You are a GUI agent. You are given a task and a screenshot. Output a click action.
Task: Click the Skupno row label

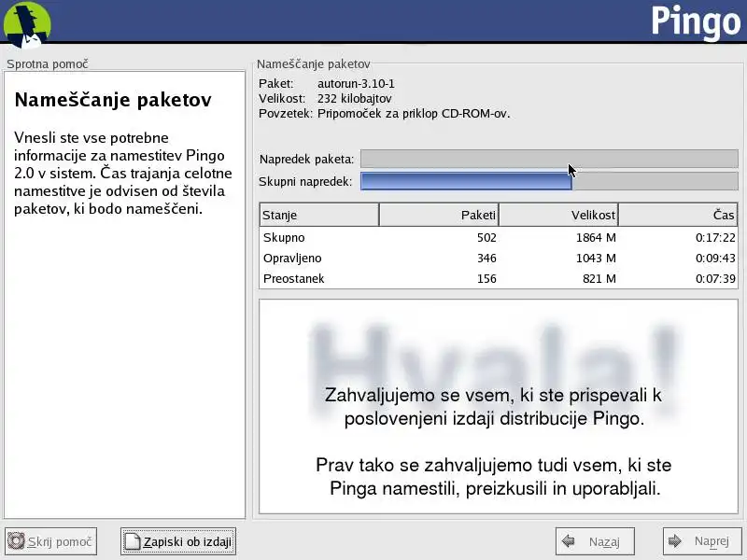click(x=284, y=237)
